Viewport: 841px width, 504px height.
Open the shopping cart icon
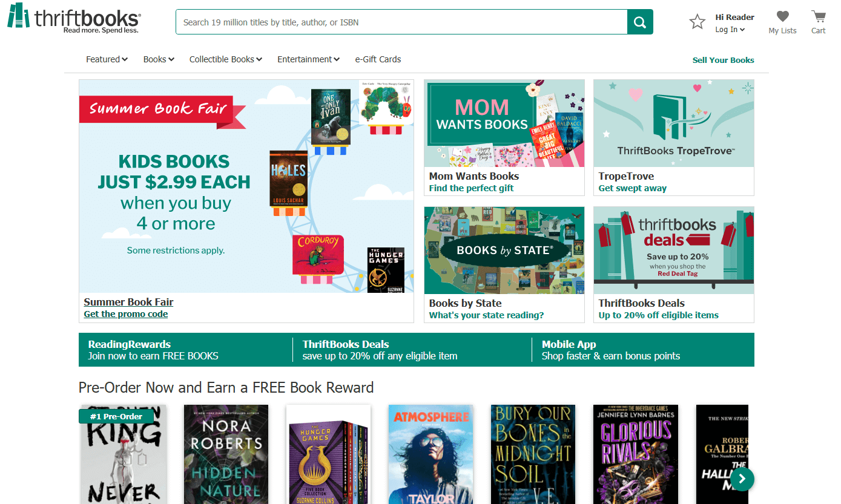point(818,17)
